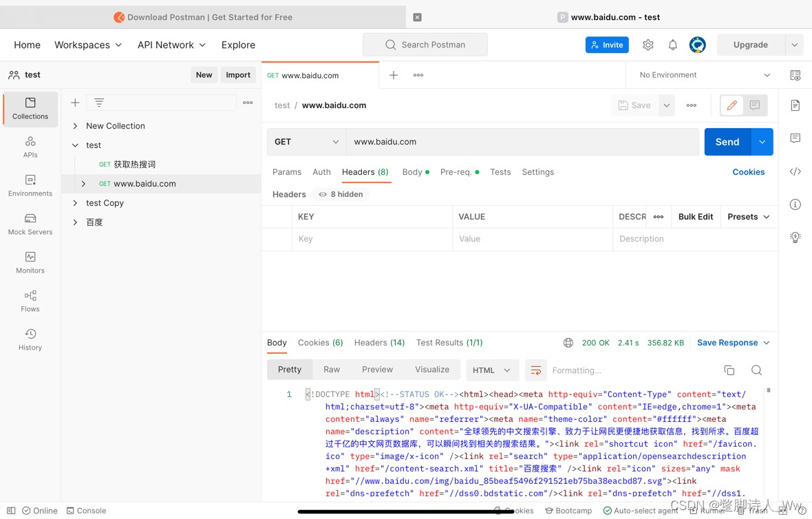812x519 pixels.
Task: Click the Import button
Action: pyautogui.click(x=238, y=75)
